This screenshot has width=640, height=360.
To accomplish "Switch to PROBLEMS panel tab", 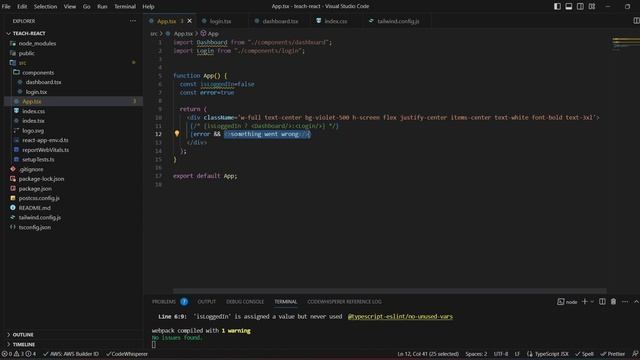I will [164, 302].
